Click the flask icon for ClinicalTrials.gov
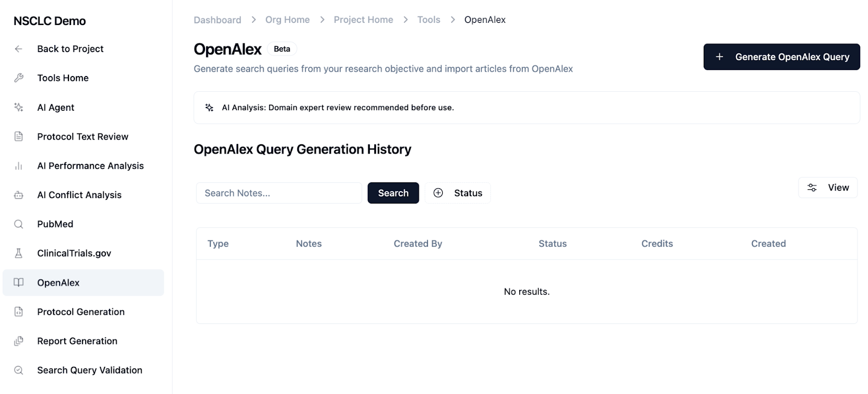 click(18, 253)
